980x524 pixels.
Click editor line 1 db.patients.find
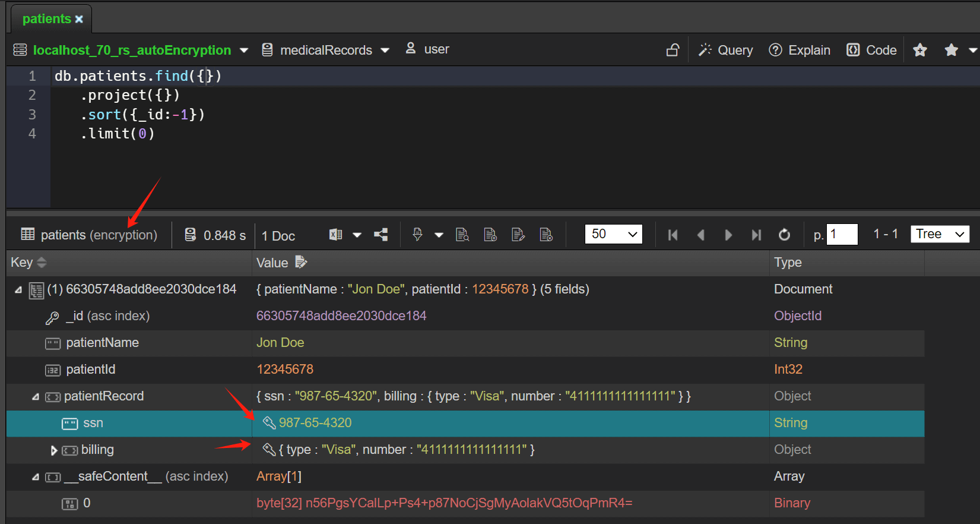138,76
